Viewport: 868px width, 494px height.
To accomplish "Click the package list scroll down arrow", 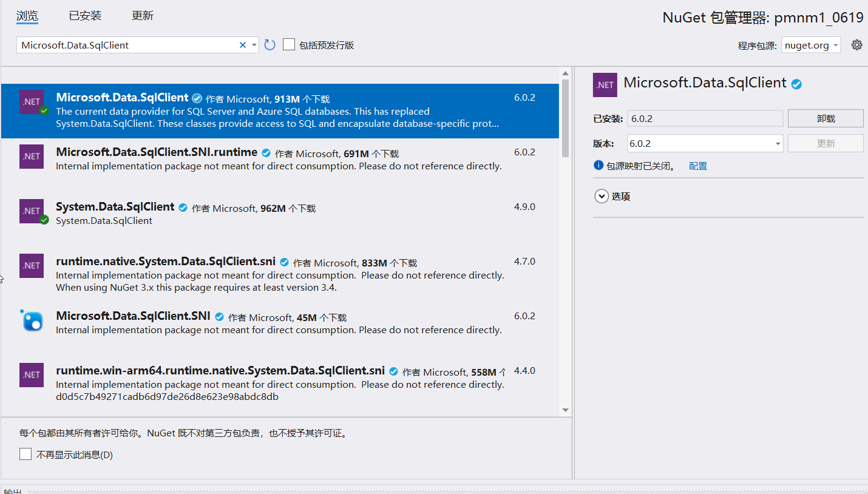I will click(x=565, y=410).
